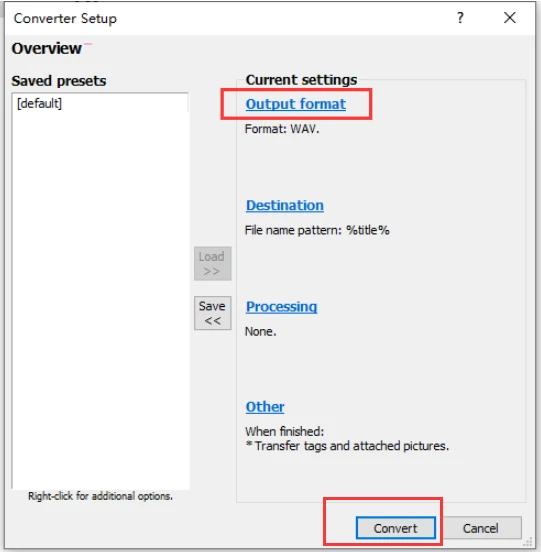Click the empty area of Saved presets list
Screen dimensions: 541x552
(100, 299)
